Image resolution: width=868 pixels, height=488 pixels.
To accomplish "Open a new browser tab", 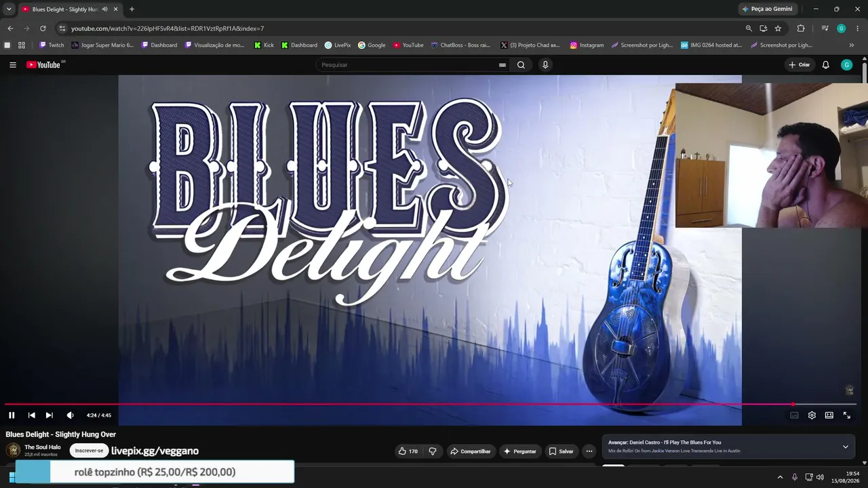I will click(132, 9).
